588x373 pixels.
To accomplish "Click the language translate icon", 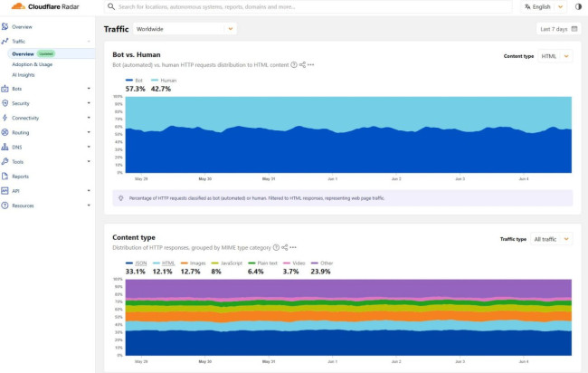I will click(x=527, y=6).
